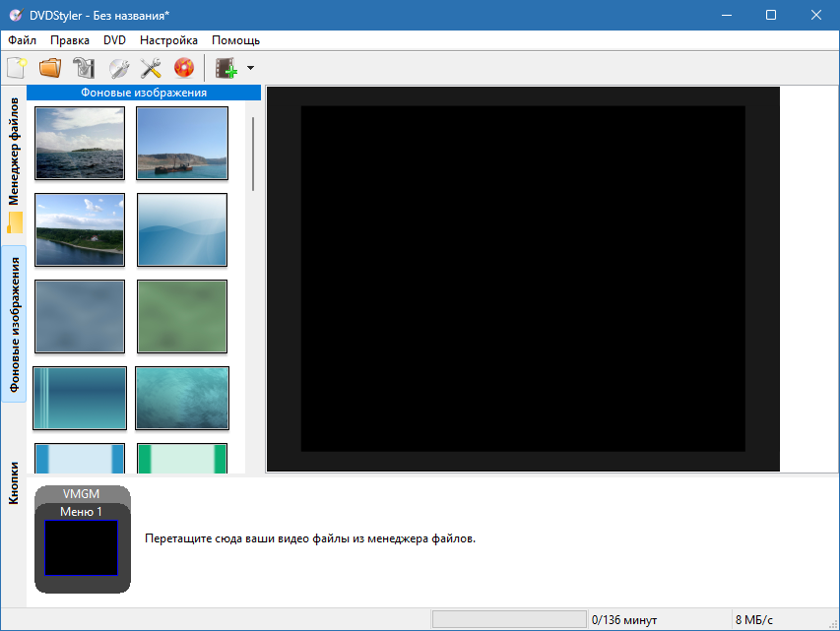Click the Фоновые изображения panel header
Screen dimensions: 840x631
(x=144, y=93)
